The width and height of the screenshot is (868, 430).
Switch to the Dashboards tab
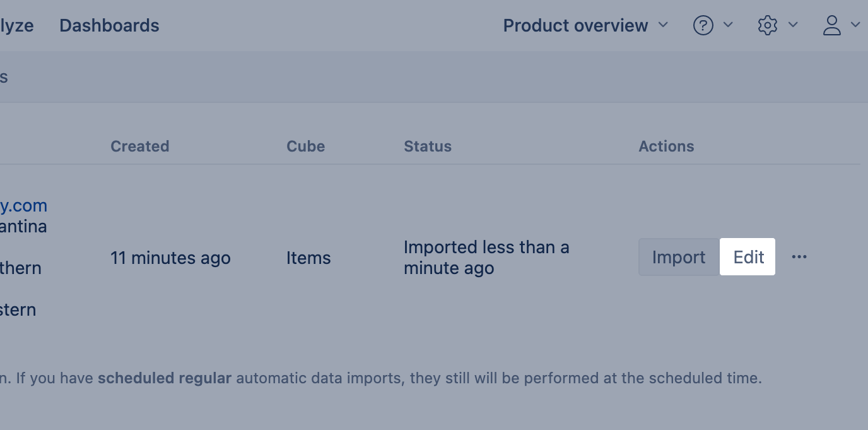tap(109, 26)
